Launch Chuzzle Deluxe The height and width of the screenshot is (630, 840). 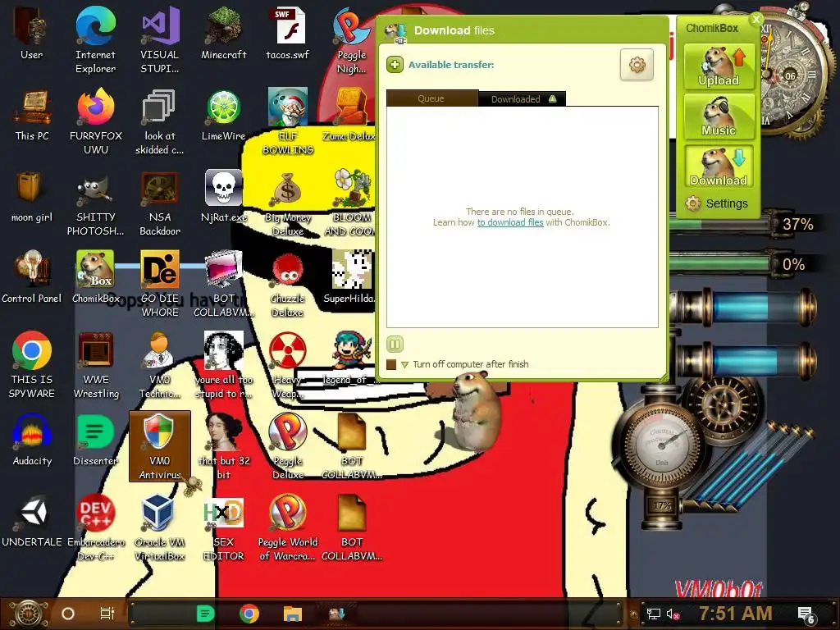click(x=288, y=284)
